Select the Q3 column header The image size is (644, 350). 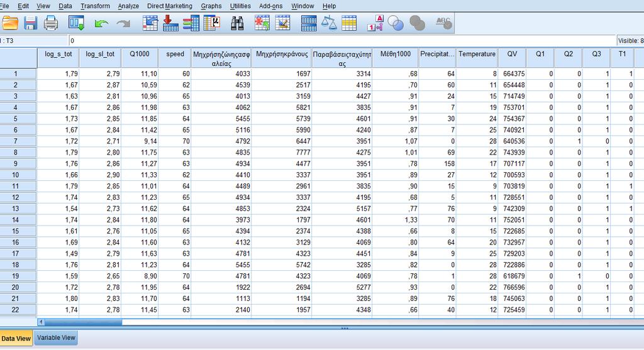pos(596,58)
